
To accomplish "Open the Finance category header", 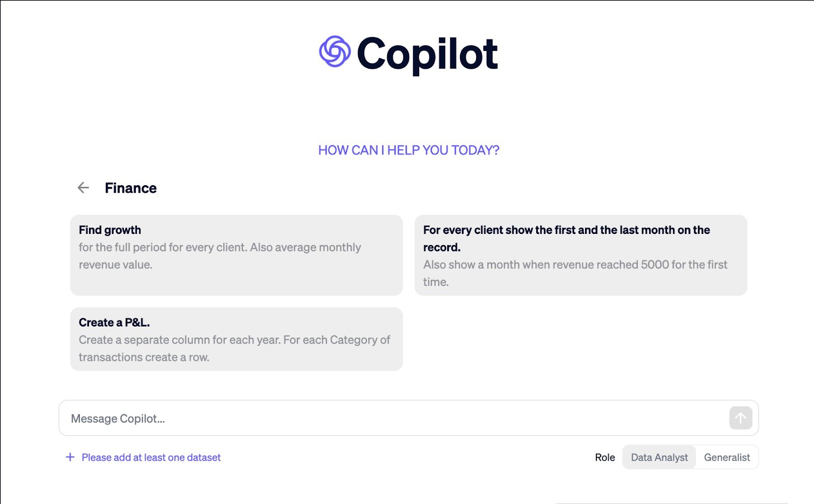I will pos(131,188).
